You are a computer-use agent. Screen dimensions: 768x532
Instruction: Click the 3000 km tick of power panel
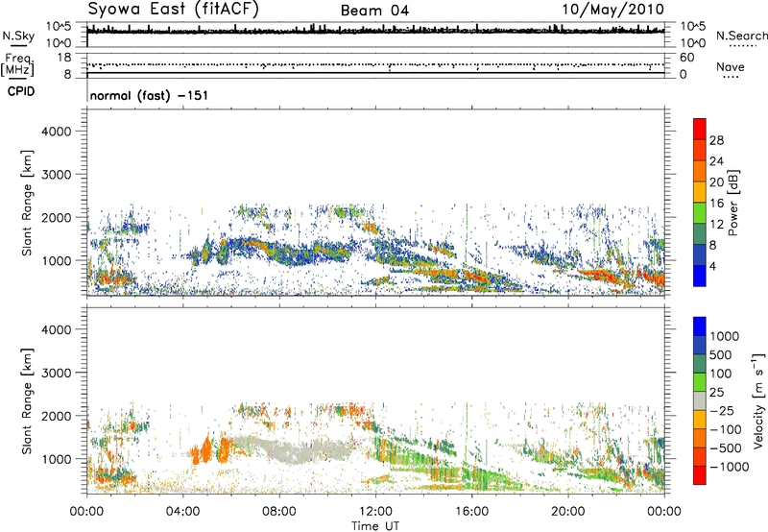pyautogui.click(x=57, y=175)
